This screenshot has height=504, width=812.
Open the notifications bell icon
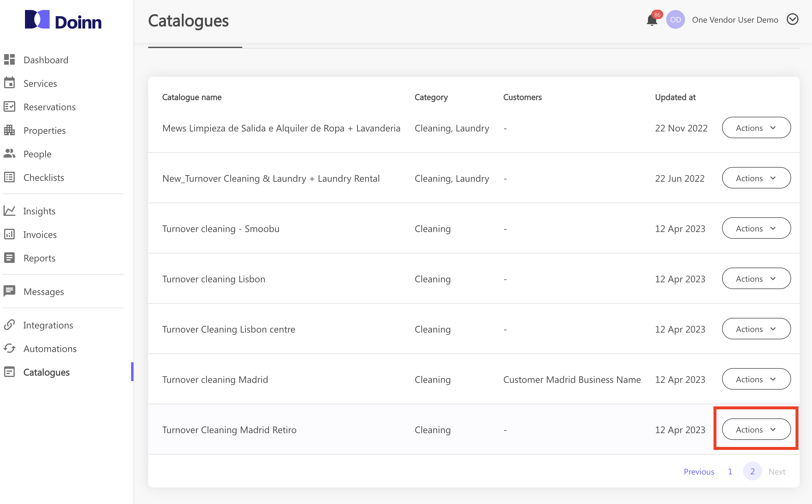pos(651,20)
